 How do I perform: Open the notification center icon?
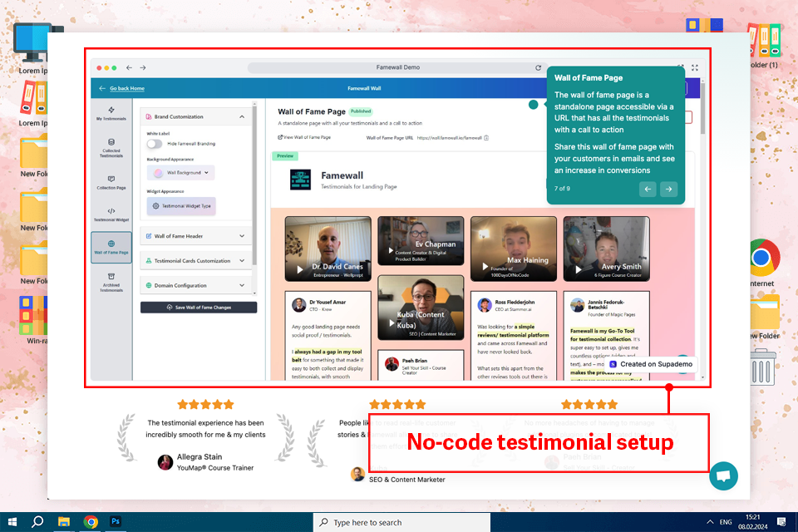(781, 522)
